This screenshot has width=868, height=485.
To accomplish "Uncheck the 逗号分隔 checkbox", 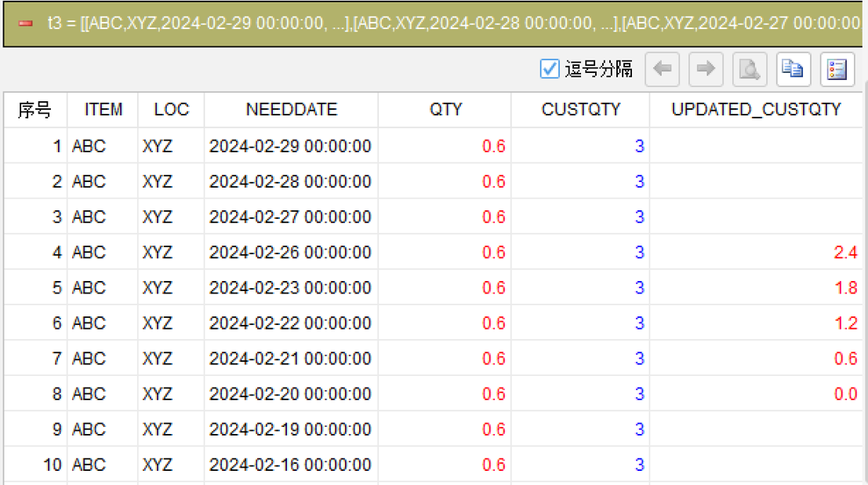I will [x=550, y=69].
